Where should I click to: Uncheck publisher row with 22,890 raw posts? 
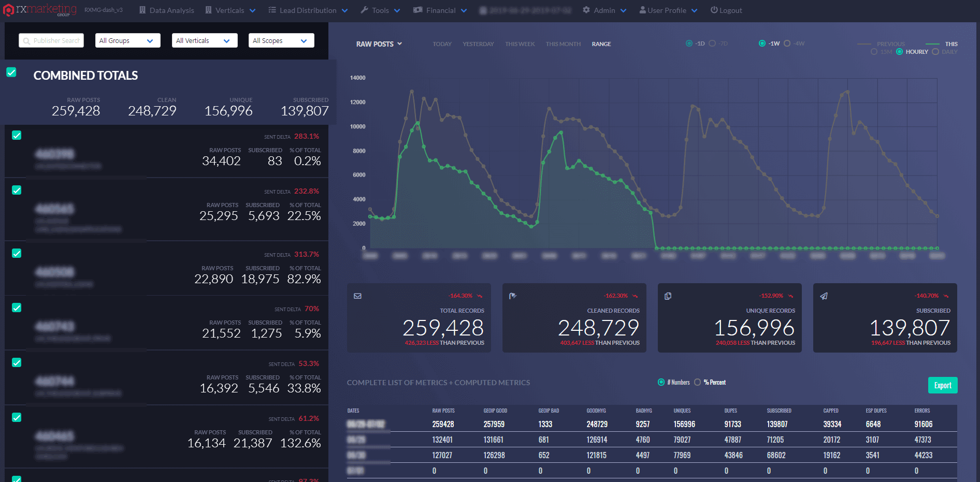click(17, 253)
